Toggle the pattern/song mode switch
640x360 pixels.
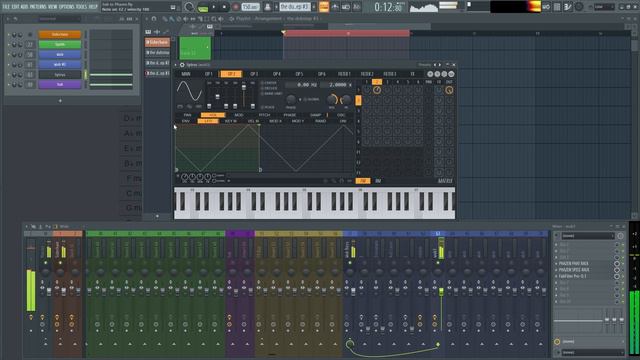pyautogui.click(x=203, y=7)
